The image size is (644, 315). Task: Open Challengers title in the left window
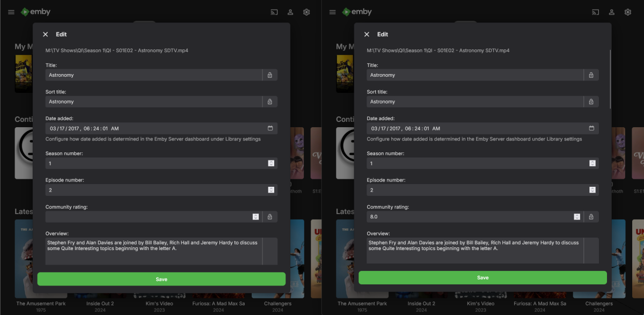(x=277, y=304)
